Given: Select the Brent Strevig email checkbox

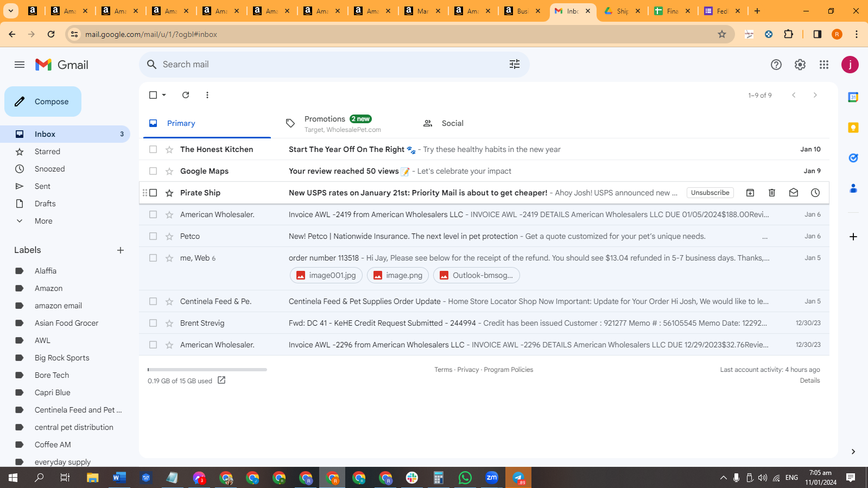Looking at the screenshot, I should point(153,323).
